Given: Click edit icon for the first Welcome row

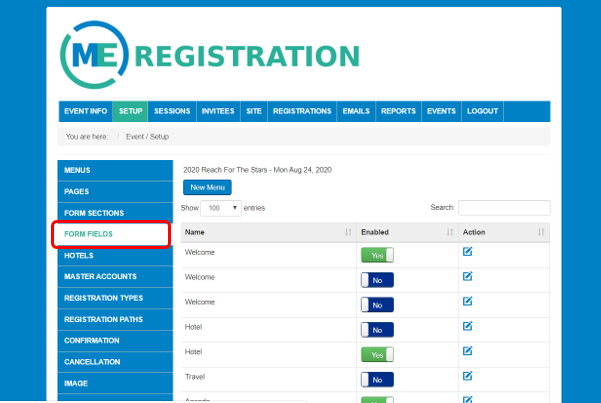Looking at the screenshot, I should (x=468, y=252).
